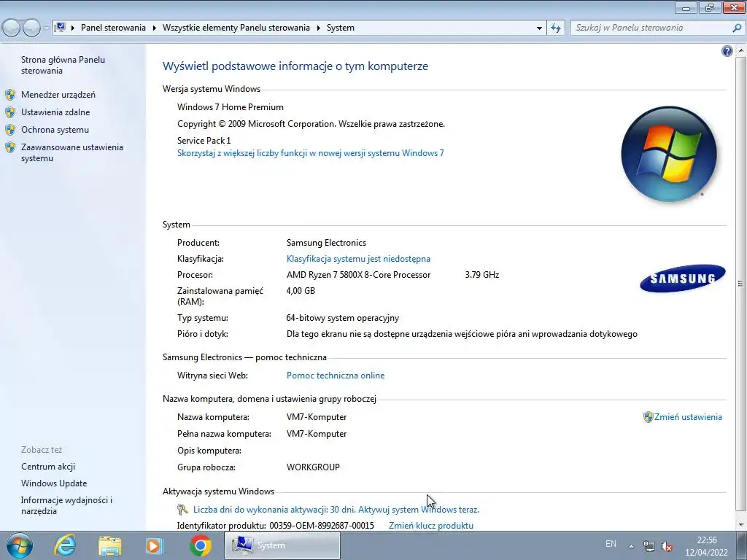Image resolution: width=747 pixels, height=560 pixels.
Task: Click the Samsung logo
Action: [x=682, y=278]
